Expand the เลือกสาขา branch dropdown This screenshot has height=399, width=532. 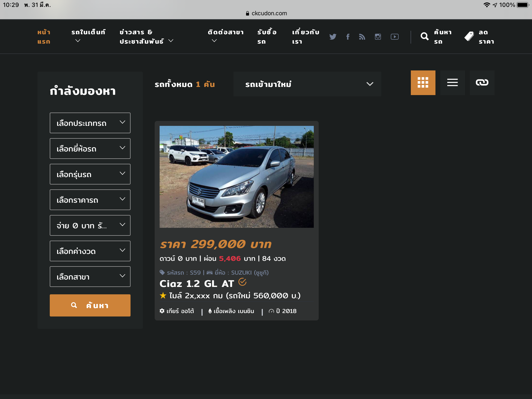(90, 277)
